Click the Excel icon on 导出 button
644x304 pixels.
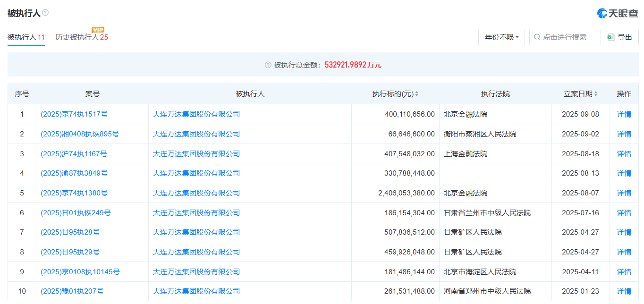point(610,37)
